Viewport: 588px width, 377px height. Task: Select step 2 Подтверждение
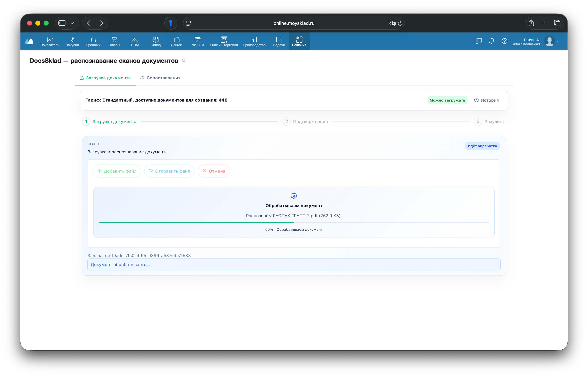point(305,121)
